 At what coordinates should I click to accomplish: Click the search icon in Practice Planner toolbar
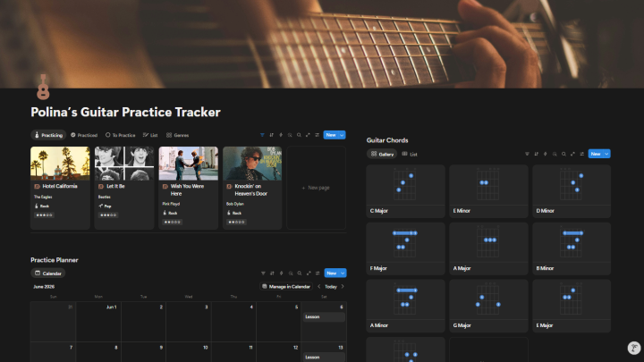click(x=300, y=274)
